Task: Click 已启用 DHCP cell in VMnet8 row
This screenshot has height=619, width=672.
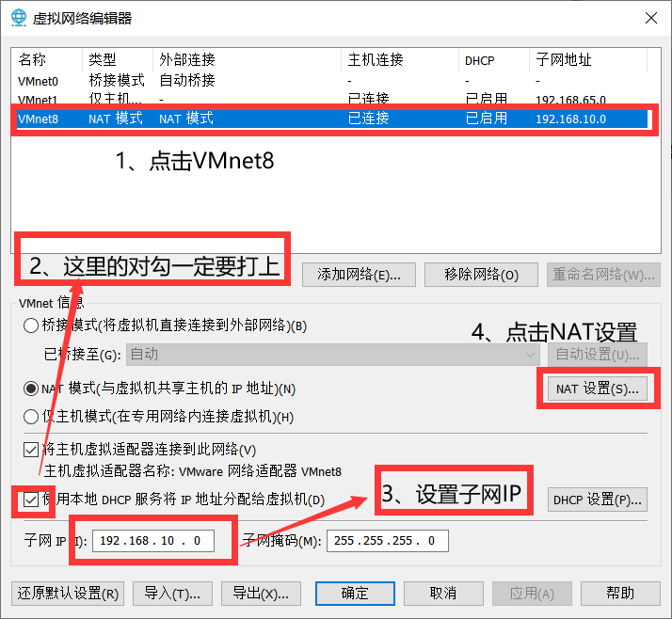Action: pos(486,119)
